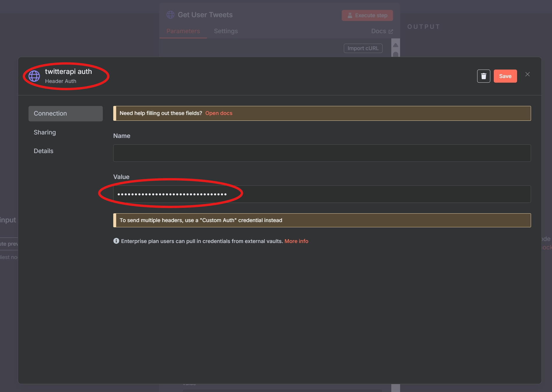Click the Name input field
Screen dimensions: 552x392
click(322, 153)
